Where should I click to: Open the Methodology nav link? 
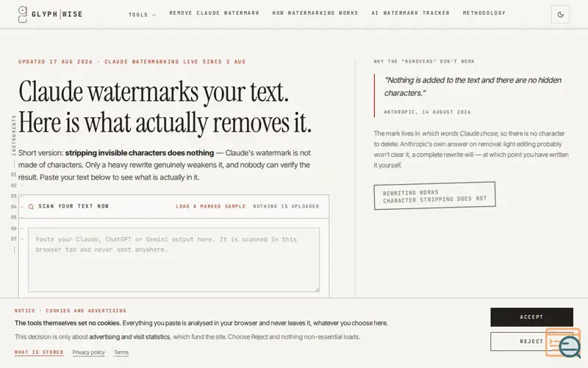(484, 13)
